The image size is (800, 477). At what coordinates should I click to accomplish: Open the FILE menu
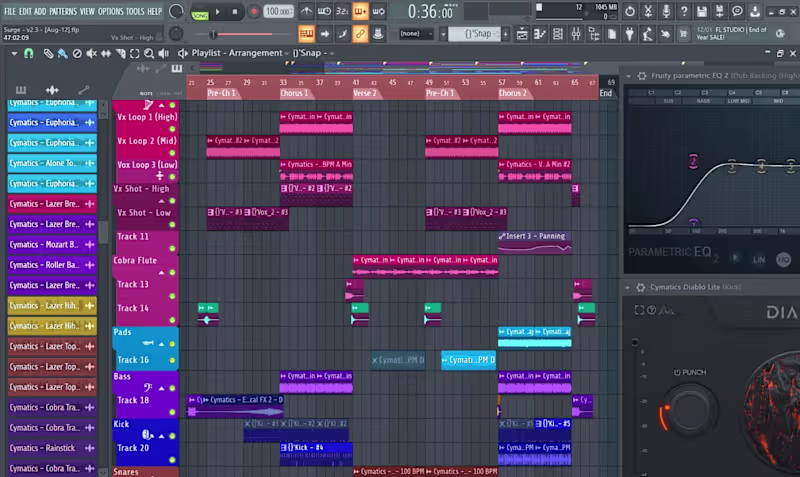click(10, 11)
